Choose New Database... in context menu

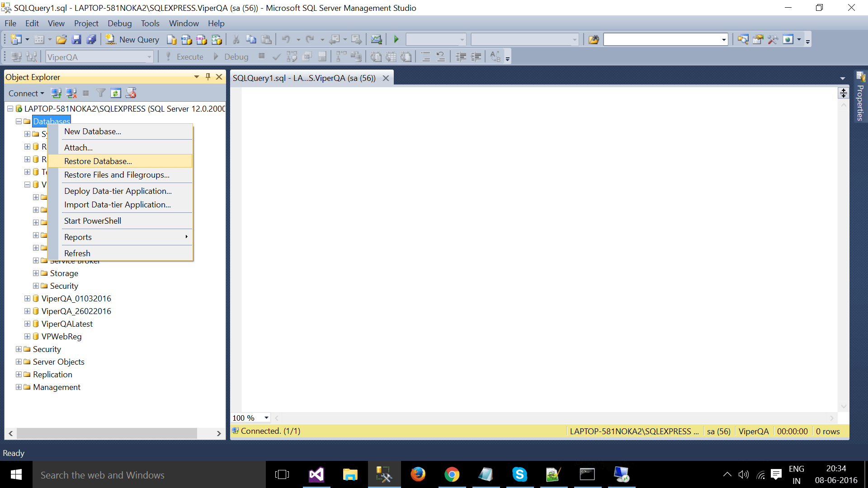click(x=93, y=131)
